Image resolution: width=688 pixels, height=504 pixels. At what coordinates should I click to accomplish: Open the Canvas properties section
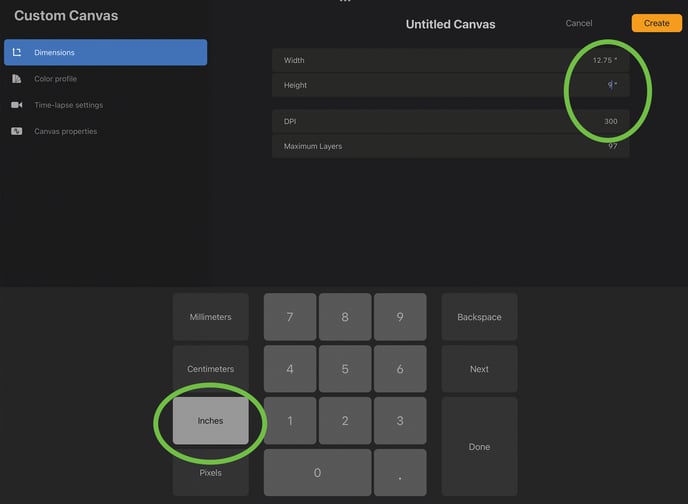[105, 131]
